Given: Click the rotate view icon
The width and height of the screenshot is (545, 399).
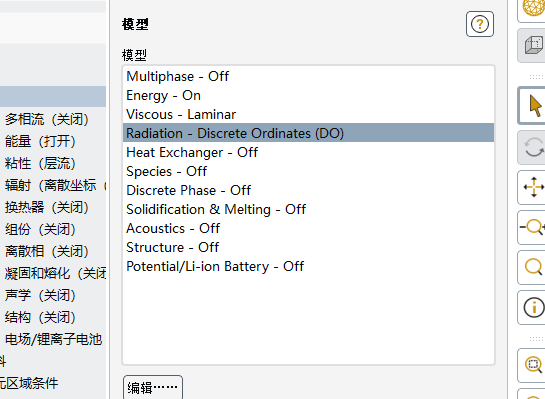Looking at the screenshot, I should (x=533, y=147).
